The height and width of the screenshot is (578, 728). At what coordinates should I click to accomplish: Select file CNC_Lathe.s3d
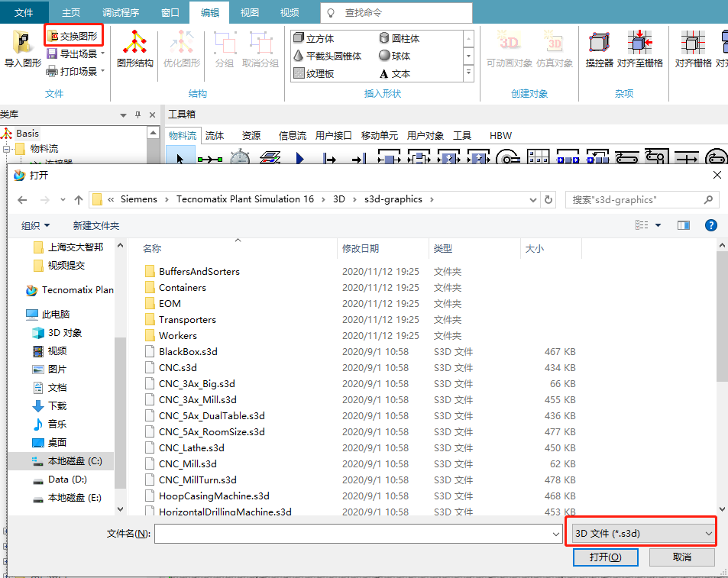[191, 447]
